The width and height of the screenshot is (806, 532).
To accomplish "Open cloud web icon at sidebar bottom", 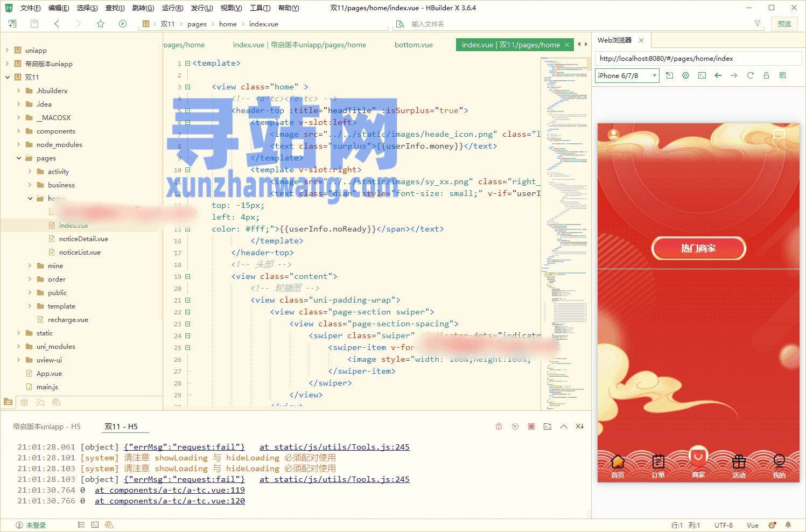I will point(57,402).
